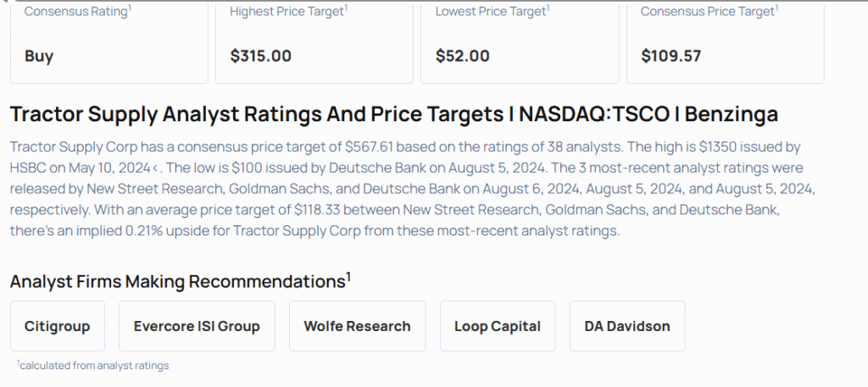Click the Citigroup analyst firm button

(58, 326)
